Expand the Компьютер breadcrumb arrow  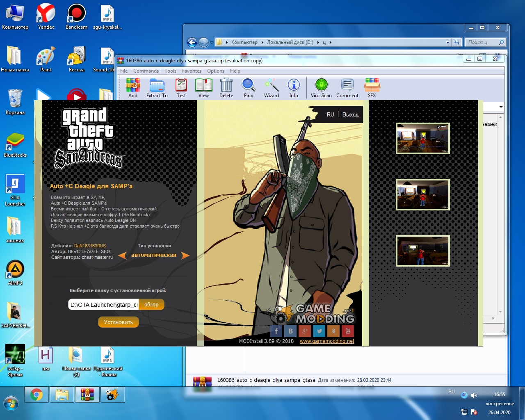pos(262,42)
